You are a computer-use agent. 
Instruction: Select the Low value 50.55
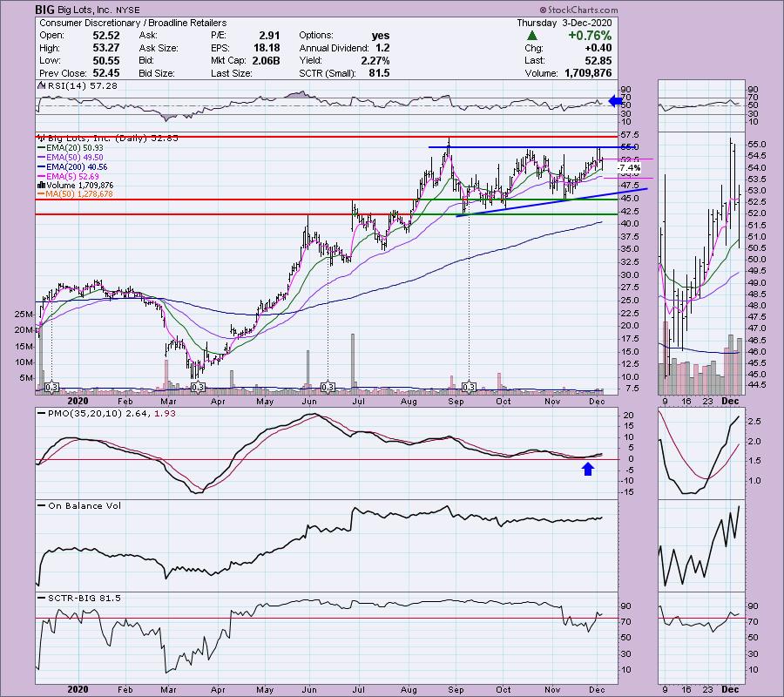[x=106, y=60]
